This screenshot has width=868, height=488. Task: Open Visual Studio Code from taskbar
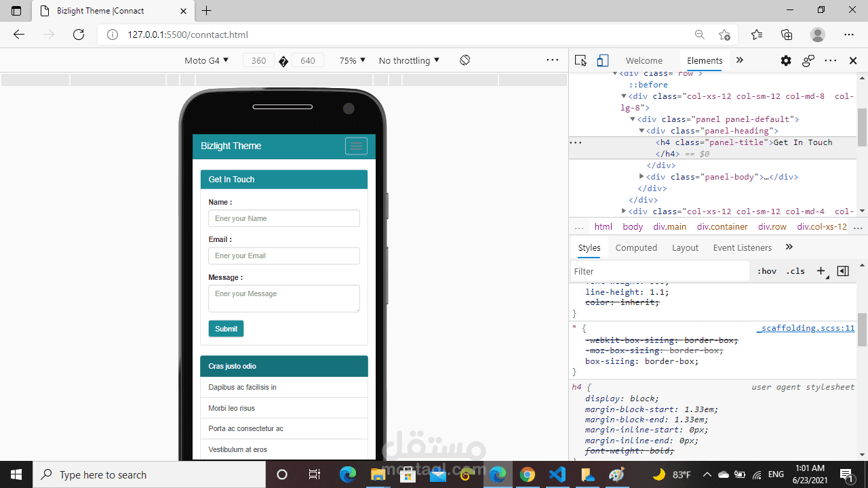(557, 474)
